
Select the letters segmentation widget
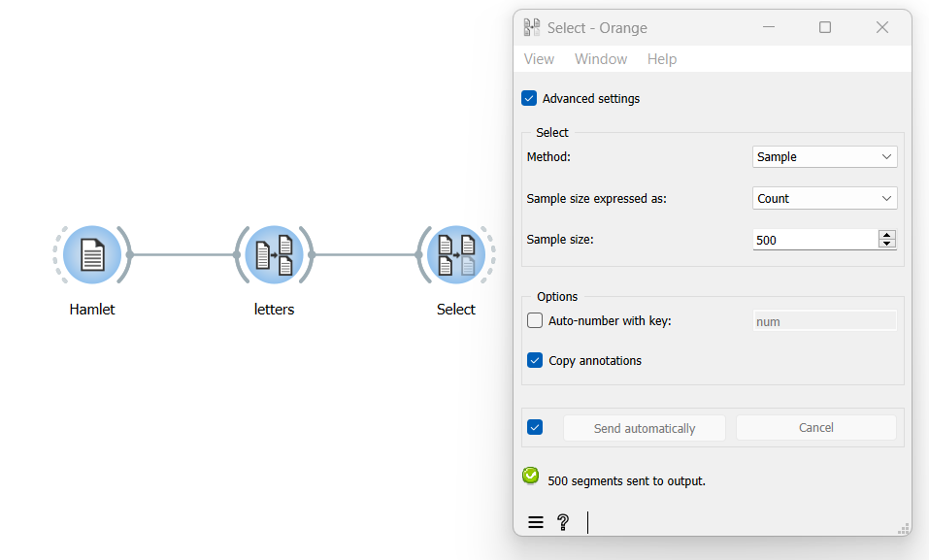pos(274,255)
